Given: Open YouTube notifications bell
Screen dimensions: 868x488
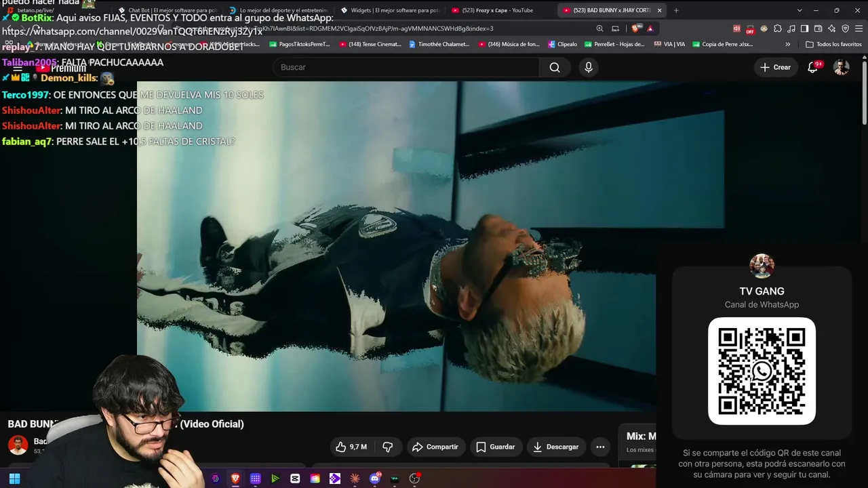Looking at the screenshot, I should [813, 67].
